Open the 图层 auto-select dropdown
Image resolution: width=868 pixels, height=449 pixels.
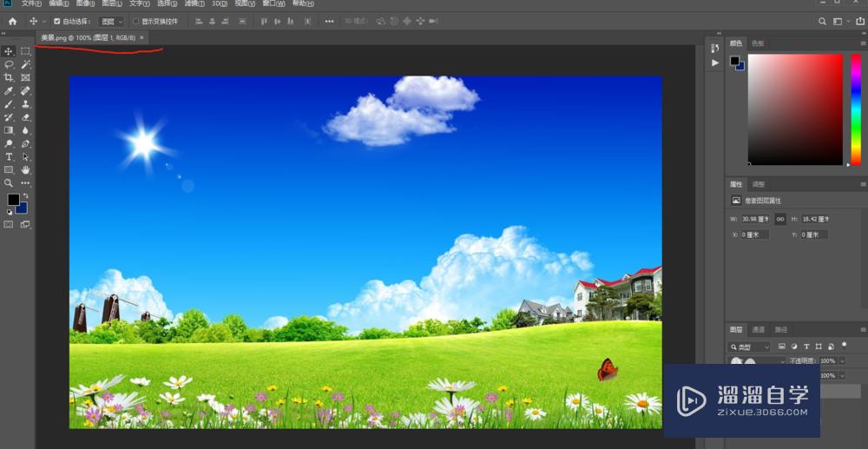(111, 22)
